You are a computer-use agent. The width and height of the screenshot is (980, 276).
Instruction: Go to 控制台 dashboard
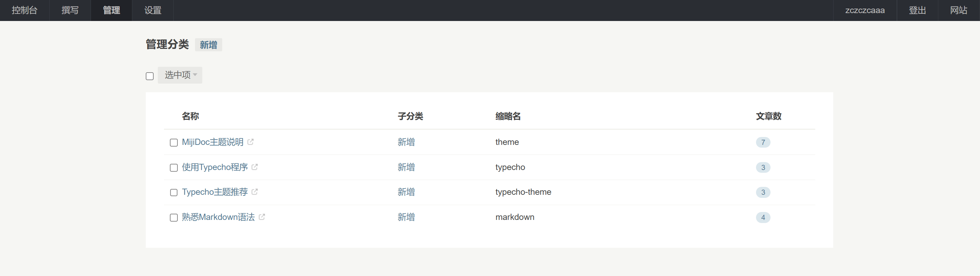pos(25,10)
